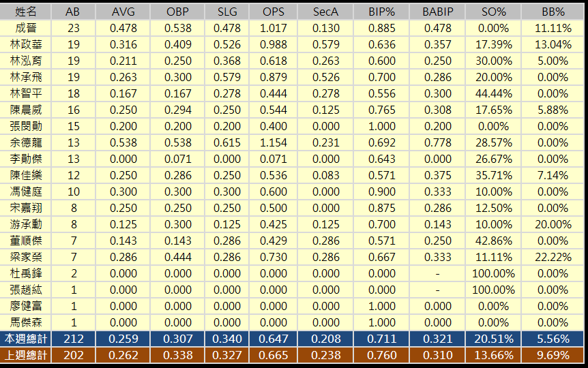The width and height of the screenshot is (588, 368).
Task: Select the AVG column header
Action: 123,12
